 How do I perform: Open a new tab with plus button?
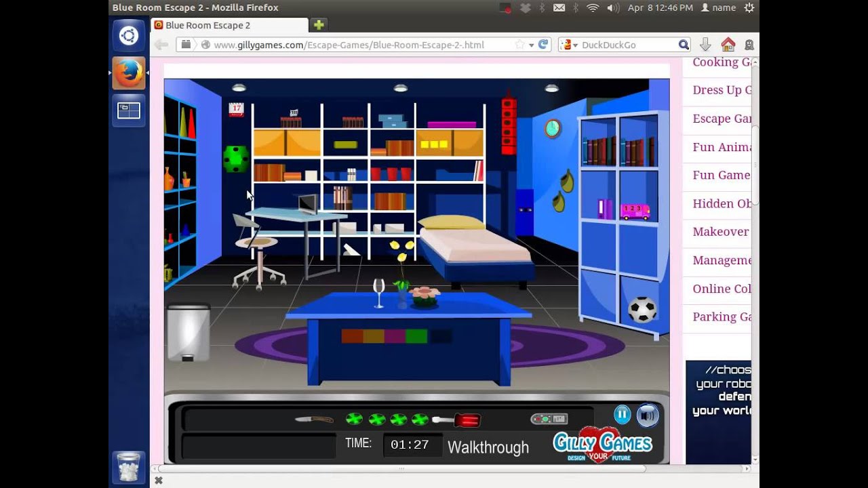click(x=319, y=25)
